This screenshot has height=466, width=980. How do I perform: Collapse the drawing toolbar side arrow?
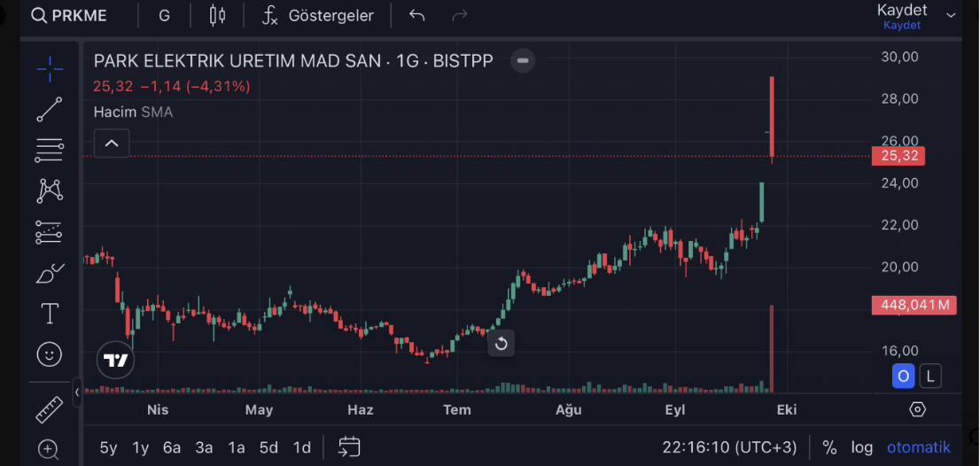(x=77, y=392)
